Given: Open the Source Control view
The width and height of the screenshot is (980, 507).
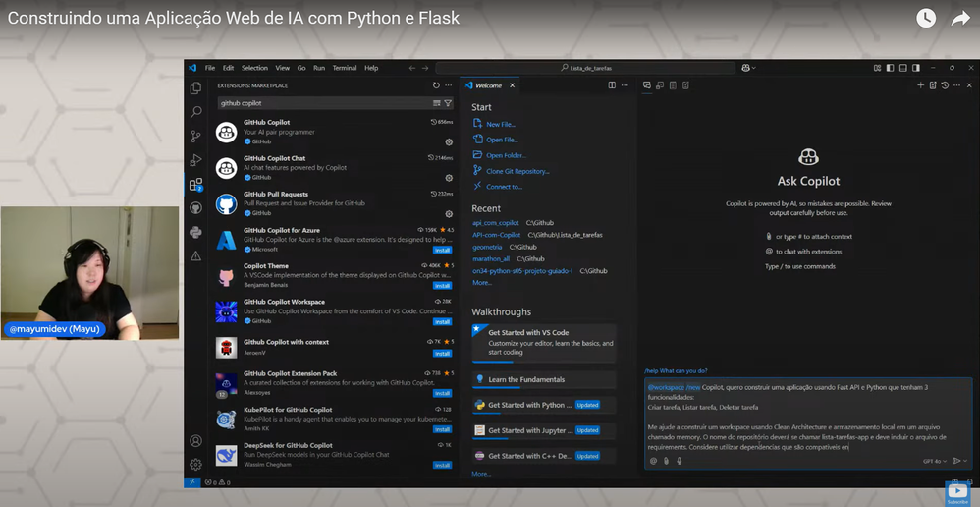Looking at the screenshot, I should [195, 136].
